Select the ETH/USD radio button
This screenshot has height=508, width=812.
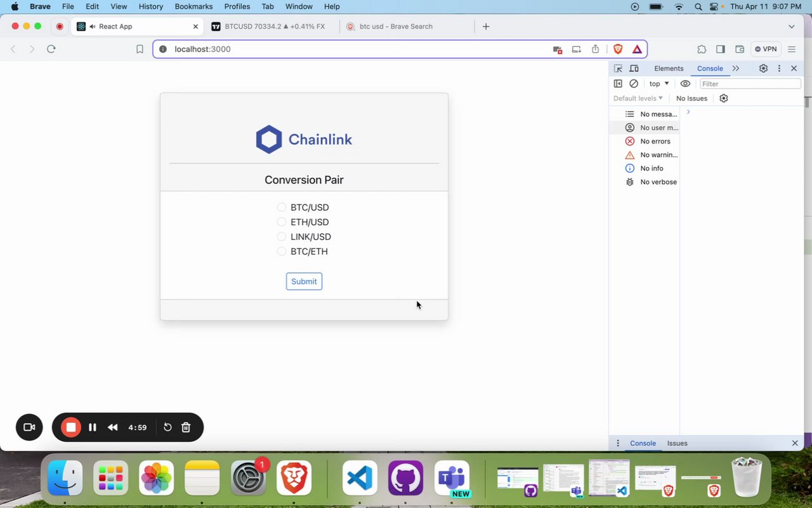tap(282, 222)
